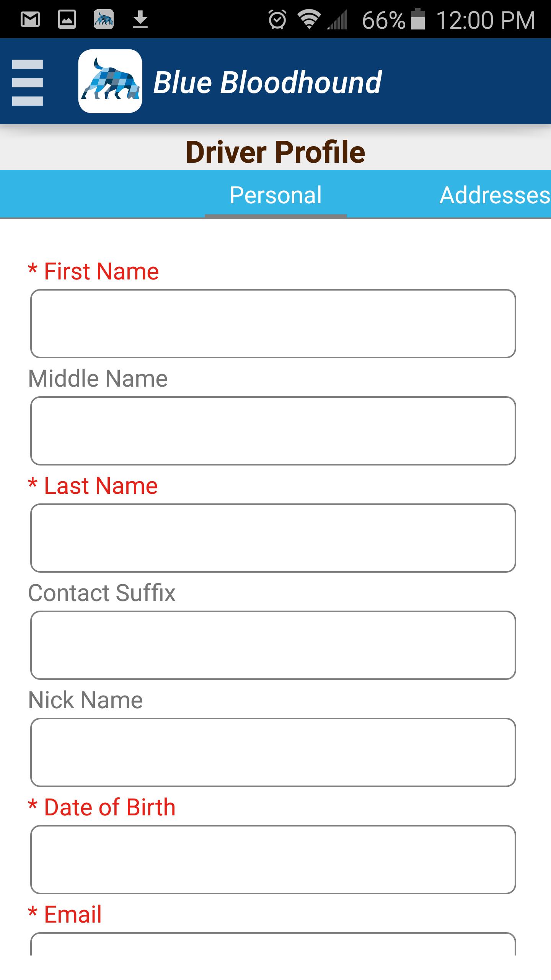Enter the Last Name field
This screenshot has height=980, width=551.
(273, 538)
